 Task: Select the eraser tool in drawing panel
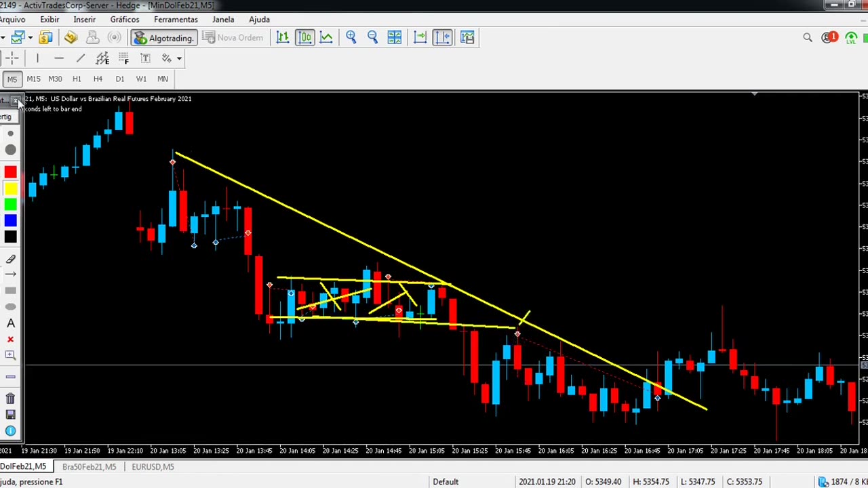10,259
